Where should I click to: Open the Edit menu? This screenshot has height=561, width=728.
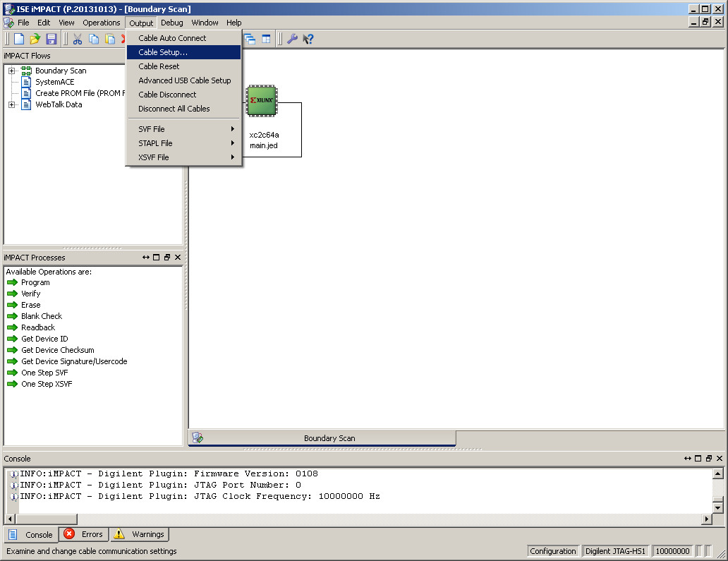[44, 23]
